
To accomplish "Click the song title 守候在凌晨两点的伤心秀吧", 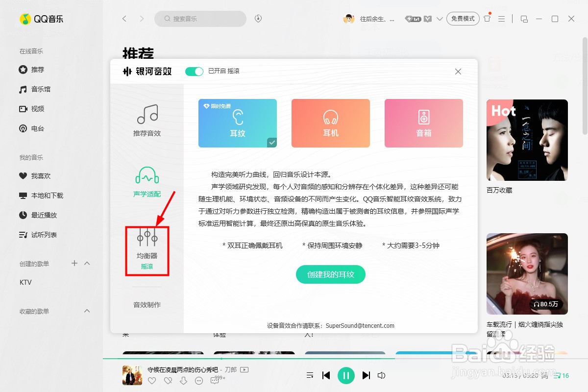I will click(183, 369).
